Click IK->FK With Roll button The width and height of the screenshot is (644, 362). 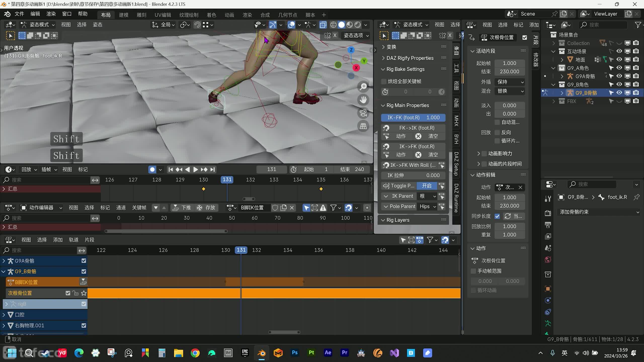(x=410, y=165)
